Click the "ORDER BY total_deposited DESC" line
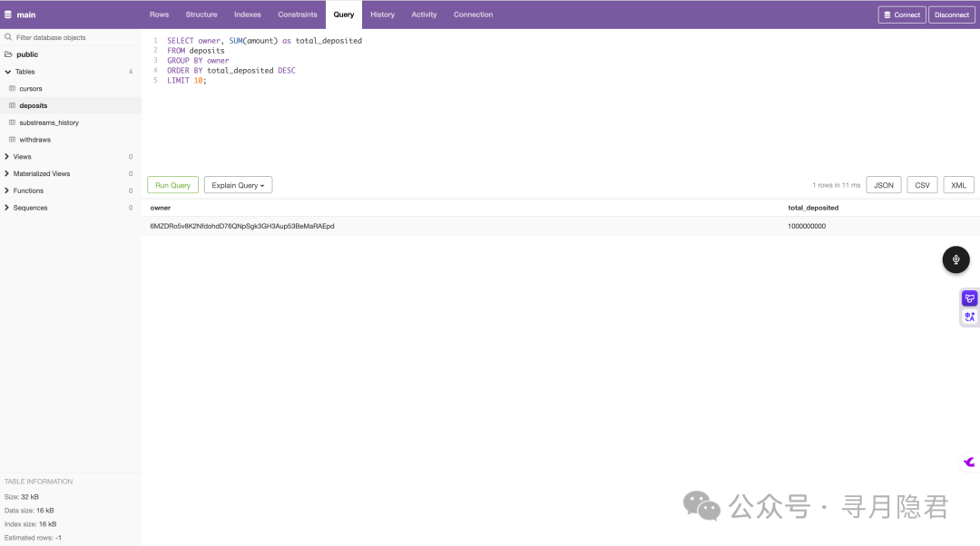Screen dimensions: 980x546 (231, 71)
